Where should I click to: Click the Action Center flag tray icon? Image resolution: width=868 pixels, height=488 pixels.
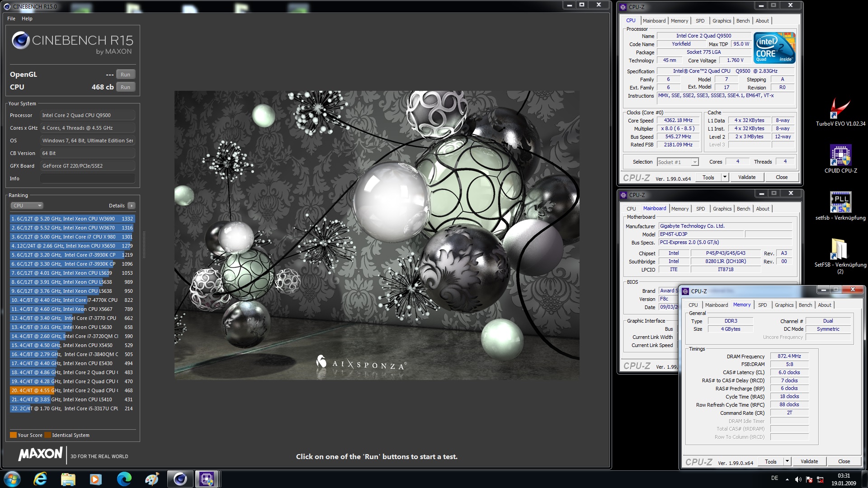(809, 479)
